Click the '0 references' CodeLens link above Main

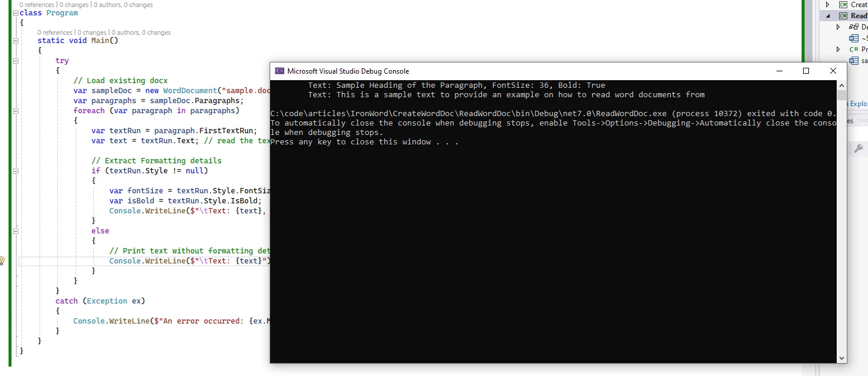pos(54,32)
